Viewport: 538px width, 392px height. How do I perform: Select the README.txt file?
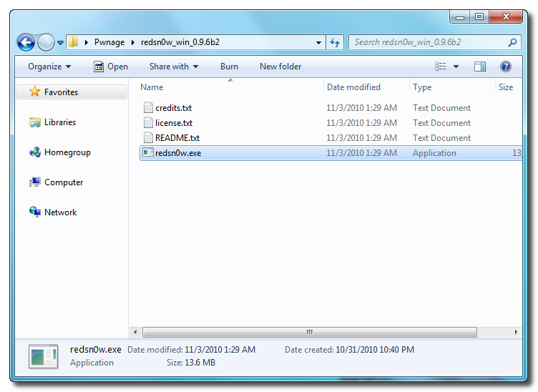click(x=177, y=138)
